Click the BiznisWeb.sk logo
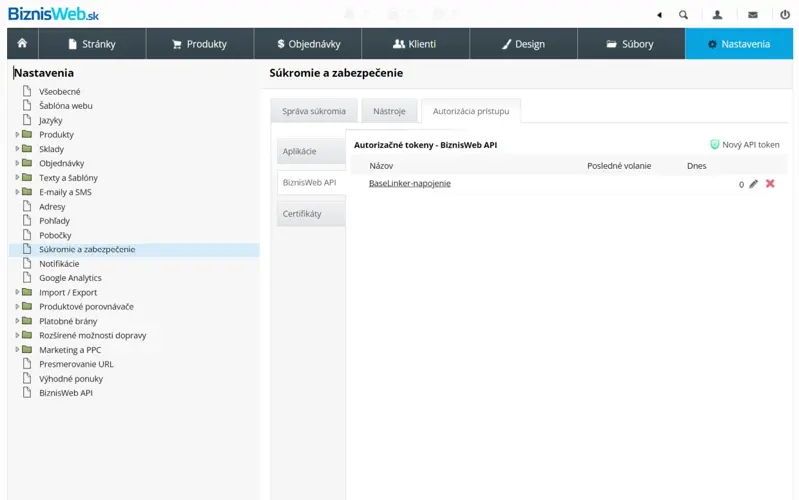The image size is (799, 500). tap(53, 14)
